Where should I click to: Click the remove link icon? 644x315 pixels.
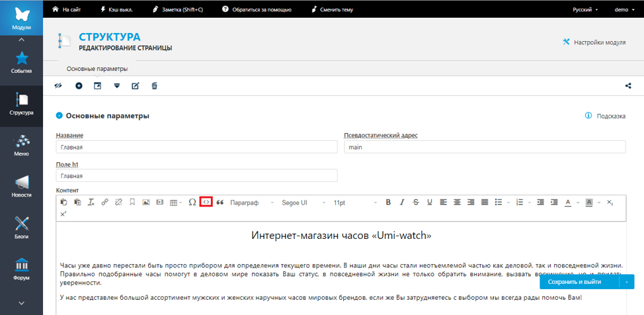[119, 202]
